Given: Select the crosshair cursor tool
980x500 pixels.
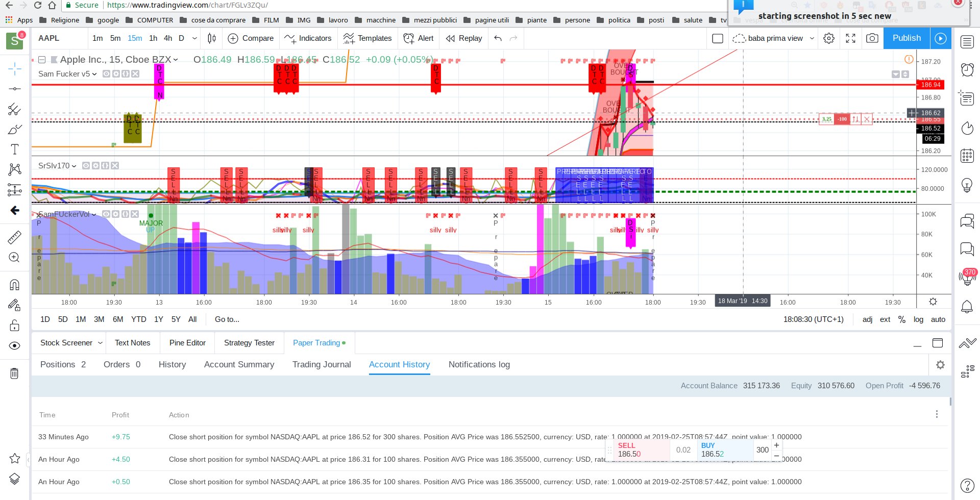Looking at the screenshot, I should (x=15, y=68).
